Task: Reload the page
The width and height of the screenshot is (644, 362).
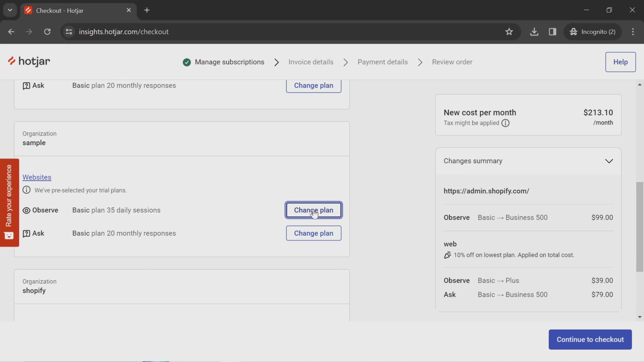Action: point(47,32)
